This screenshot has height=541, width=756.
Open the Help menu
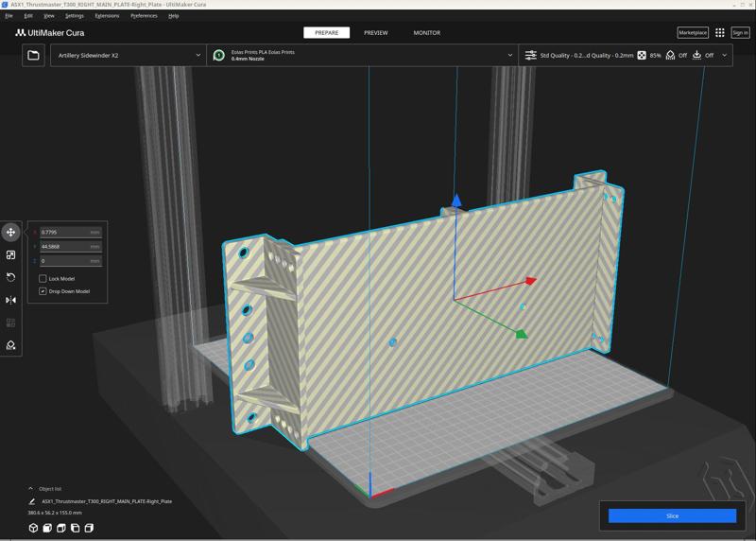(174, 16)
